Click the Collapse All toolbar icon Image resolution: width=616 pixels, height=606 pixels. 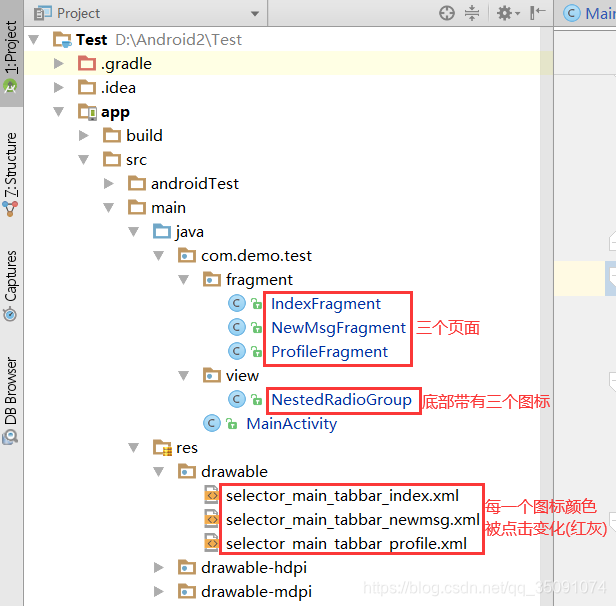click(x=472, y=13)
